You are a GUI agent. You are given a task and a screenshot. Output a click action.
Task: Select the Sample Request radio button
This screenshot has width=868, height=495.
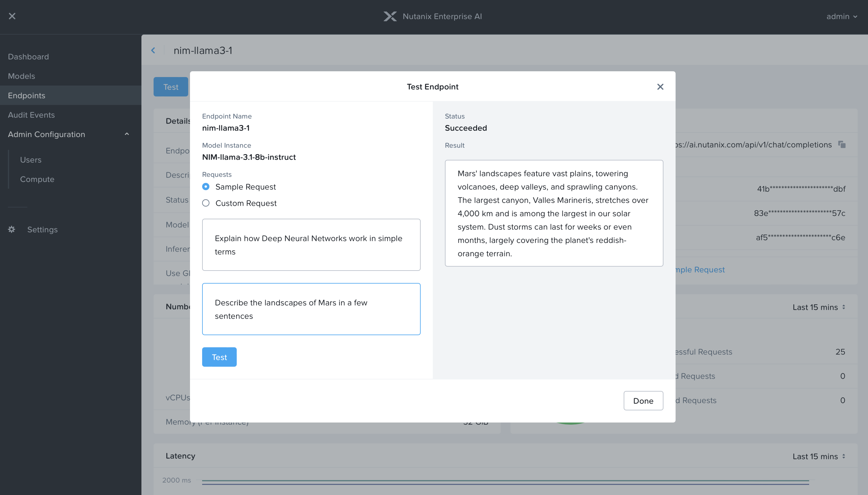(206, 187)
